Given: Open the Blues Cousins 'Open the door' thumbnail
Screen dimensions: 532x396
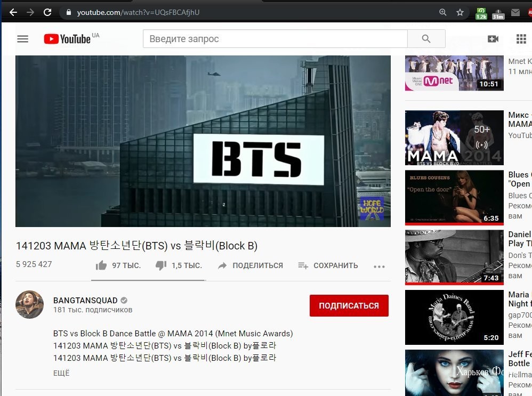Looking at the screenshot, I should click(454, 198).
